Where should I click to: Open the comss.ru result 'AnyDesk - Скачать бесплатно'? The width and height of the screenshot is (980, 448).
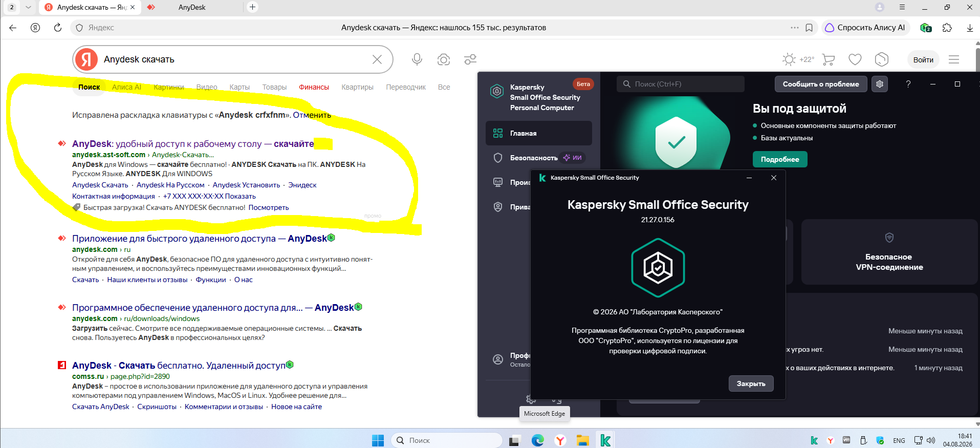179,366
